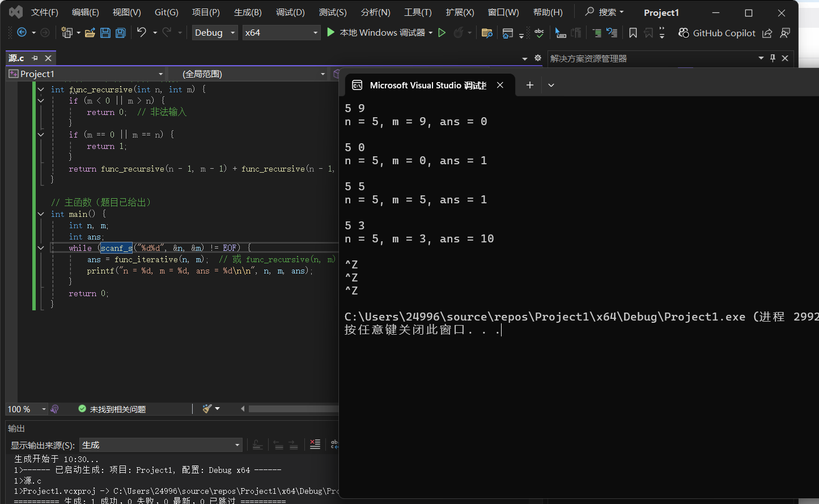The width and height of the screenshot is (819, 504).
Task: Click the Open File folder icon
Action: (90, 33)
